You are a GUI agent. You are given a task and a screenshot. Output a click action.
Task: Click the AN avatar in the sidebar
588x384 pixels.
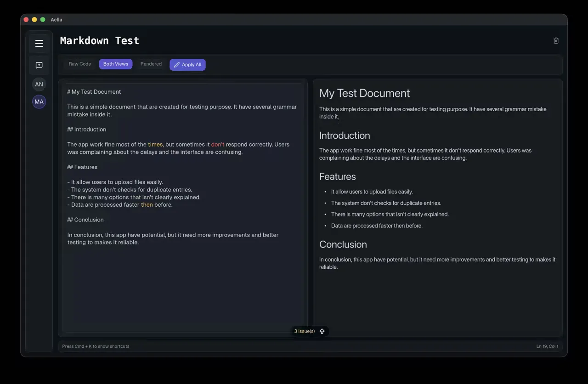click(x=39, y=84)
